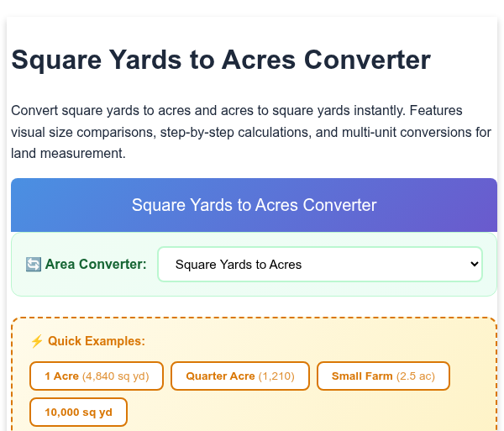Click the swap arrows icon beside Area Converter
This screenshot has width=504, height=431.
pyautogui.click(x=34, y=265)
